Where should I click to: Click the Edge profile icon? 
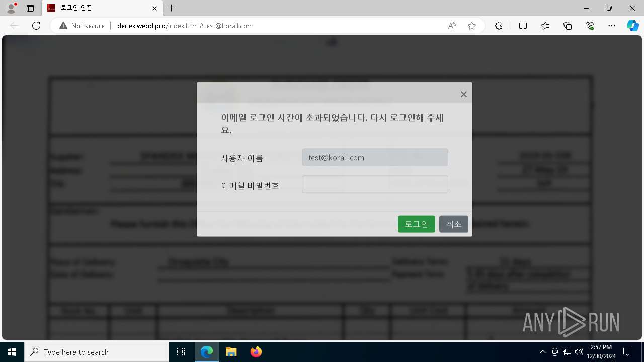pos(11,8)
